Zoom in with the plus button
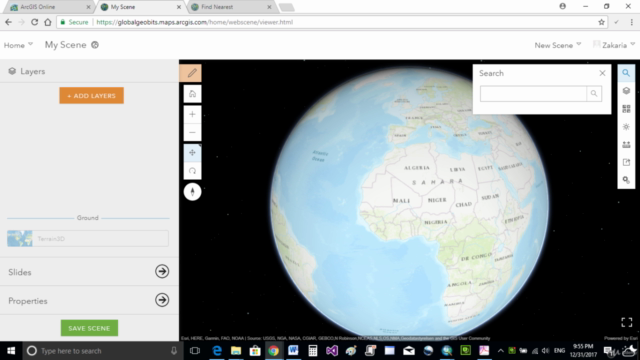Viewport: 640px width, 360px height. point(192,114)
